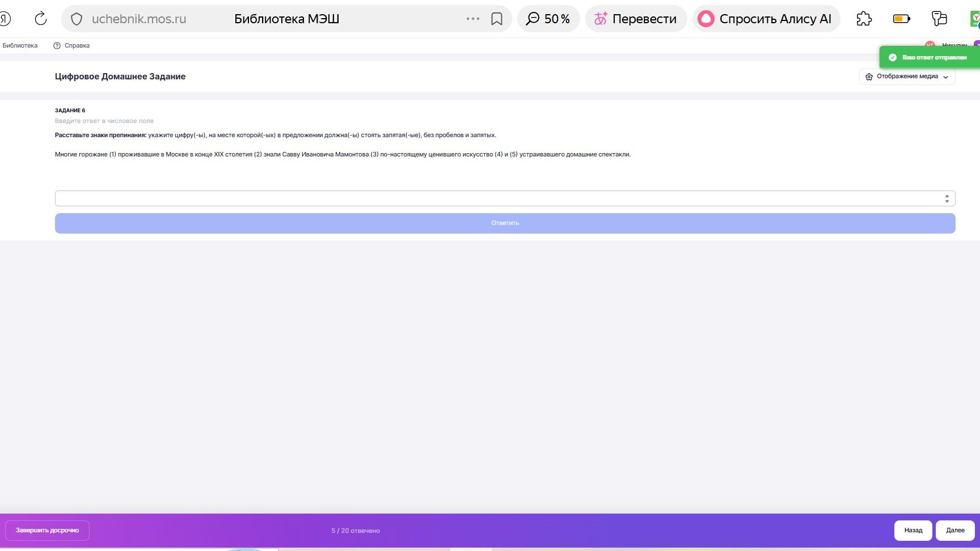
Task: Open the Справка help link
Action: tap(71, 45)
